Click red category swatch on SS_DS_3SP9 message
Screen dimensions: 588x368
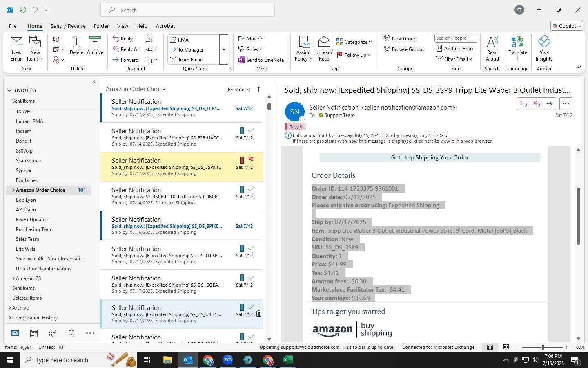point(242,160)
